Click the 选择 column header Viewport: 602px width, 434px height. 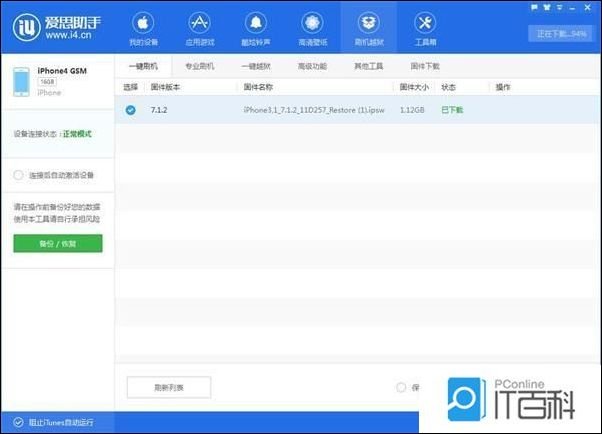coord(131,87)
